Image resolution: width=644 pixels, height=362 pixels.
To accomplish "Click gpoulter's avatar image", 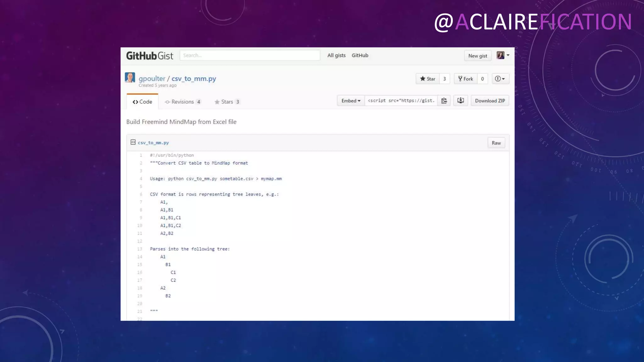I will (130, 78).
